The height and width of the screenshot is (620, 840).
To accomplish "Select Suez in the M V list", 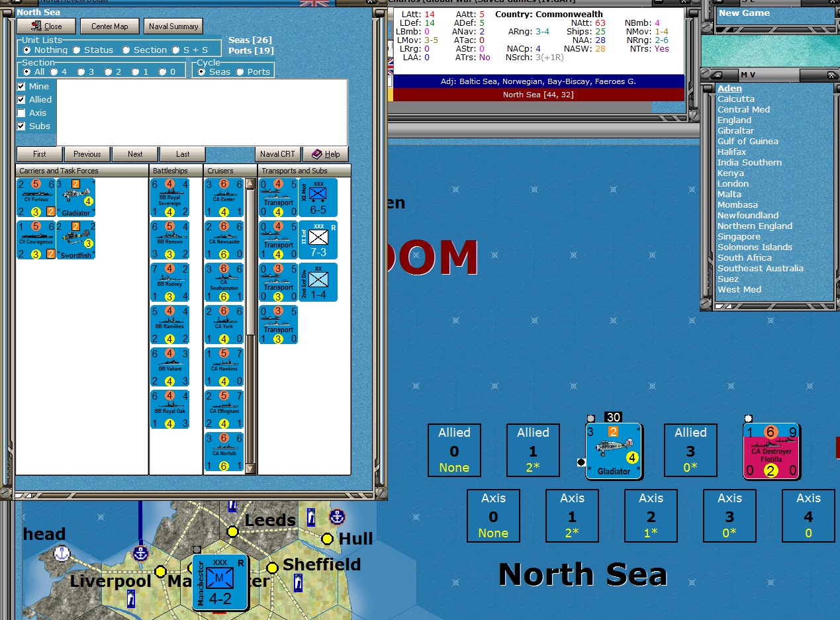I will pos(727,279).
